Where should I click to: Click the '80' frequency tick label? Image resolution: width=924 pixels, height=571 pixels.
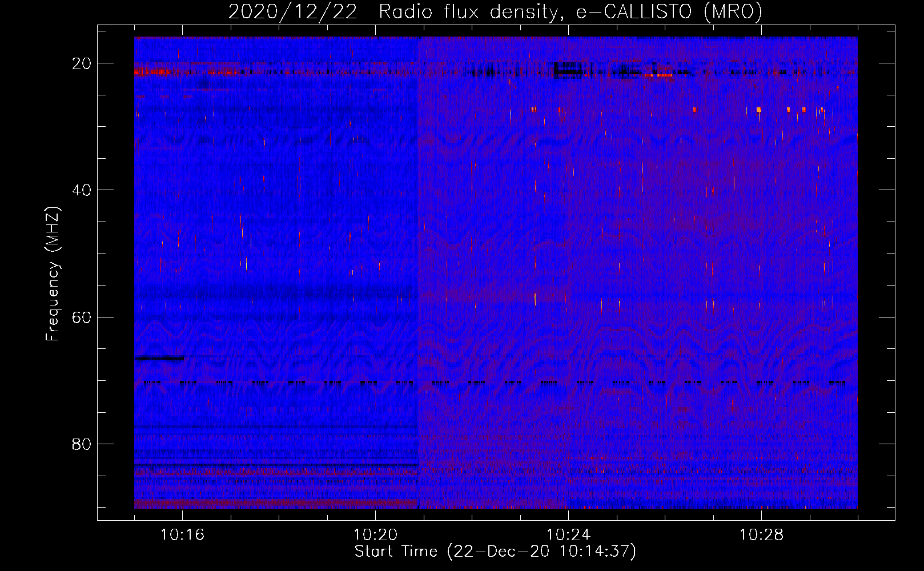point(82,444)
